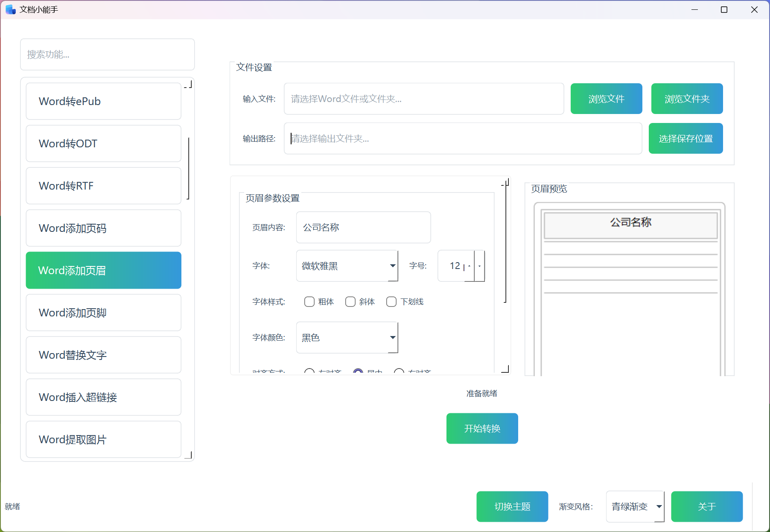The height and width of the screenshot is (532, 770).
Task: Enable 斜体 italic font style
Action: (350, 301)
